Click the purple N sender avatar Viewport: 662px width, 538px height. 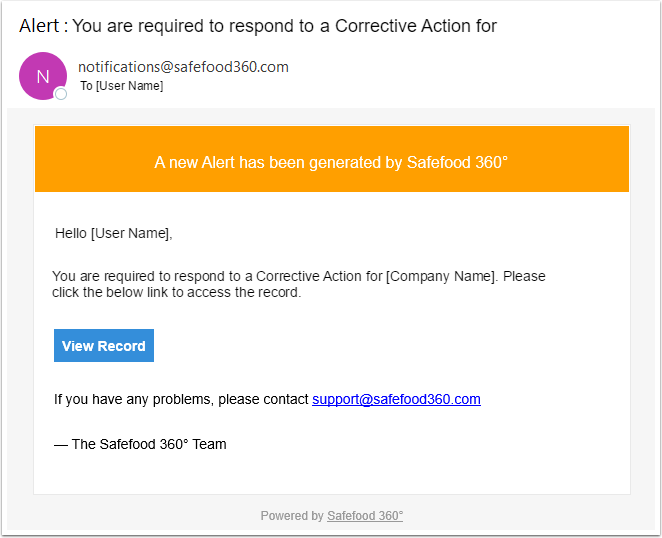[x=42, y=76]
